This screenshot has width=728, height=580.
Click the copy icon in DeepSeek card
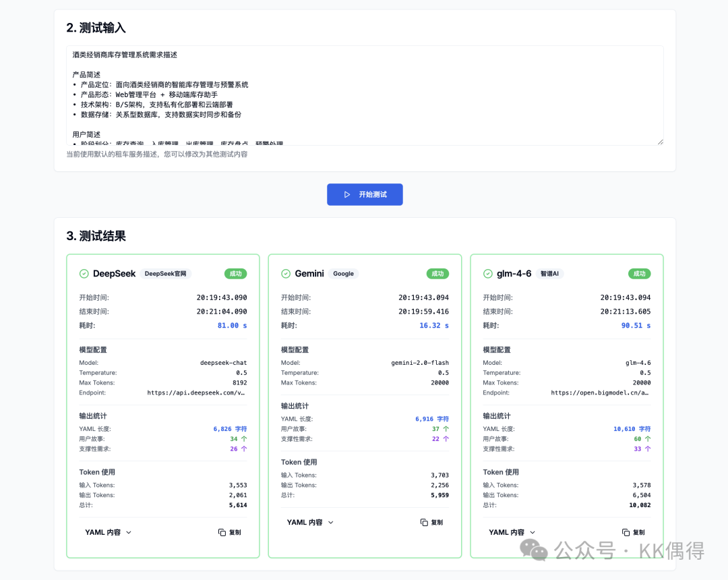(222, 532)
